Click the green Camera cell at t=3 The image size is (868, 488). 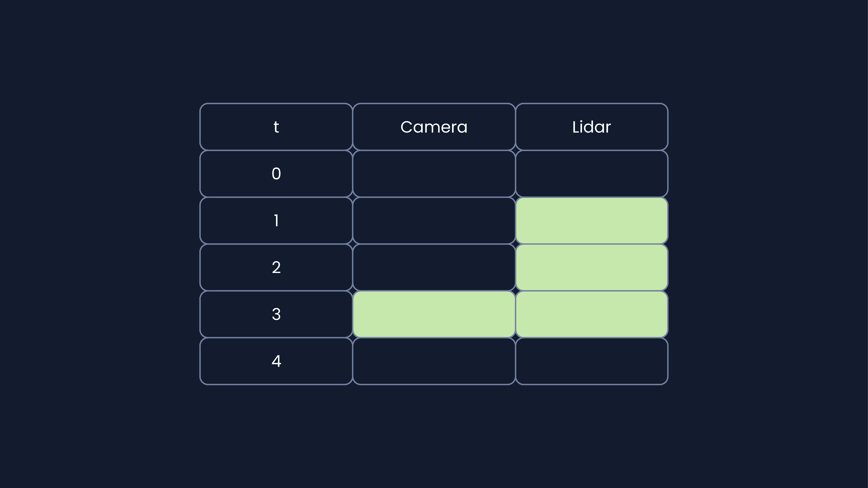434,314
